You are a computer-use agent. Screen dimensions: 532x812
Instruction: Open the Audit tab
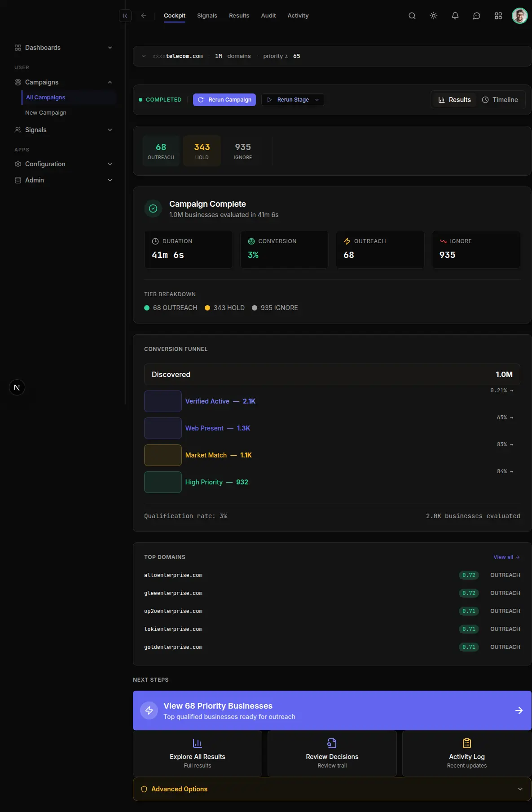tap(268, 16)
